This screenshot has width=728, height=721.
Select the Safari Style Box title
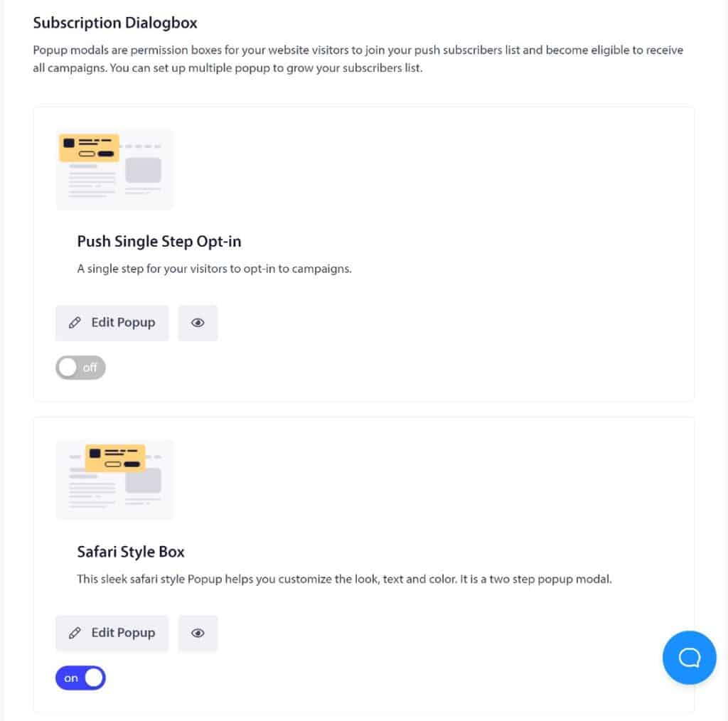pyautogui.click(x=130, y=552)
